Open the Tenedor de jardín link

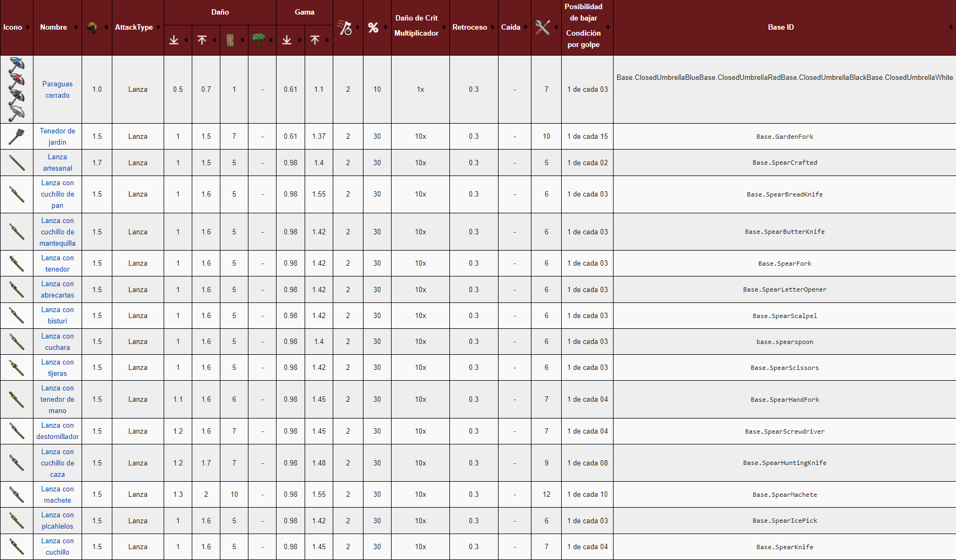[x=57, y=137]
